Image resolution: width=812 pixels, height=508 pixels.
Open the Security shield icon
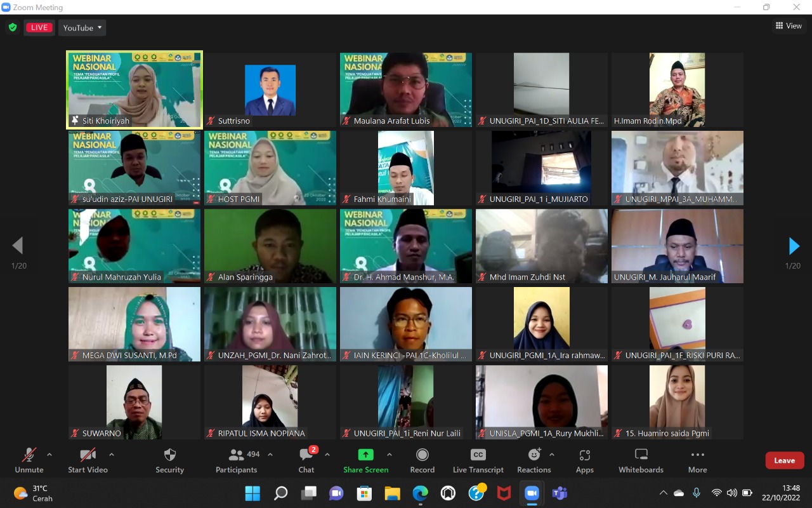[x=169, y=455]
